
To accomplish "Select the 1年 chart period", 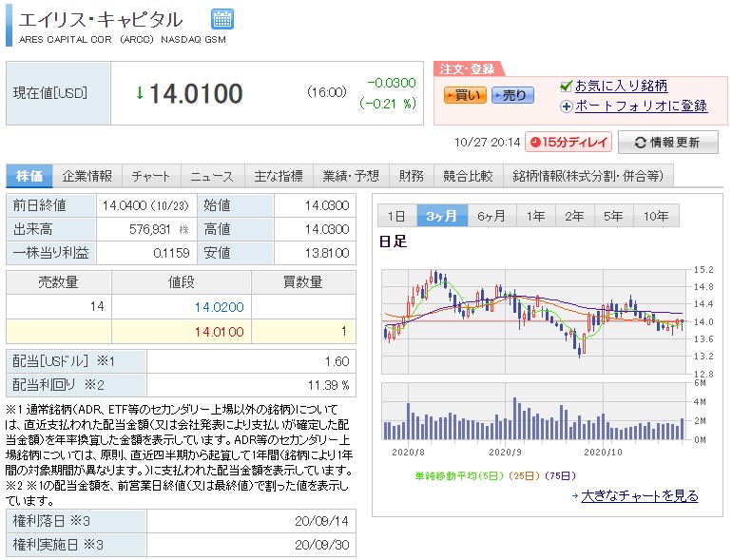I will (535, 216).
